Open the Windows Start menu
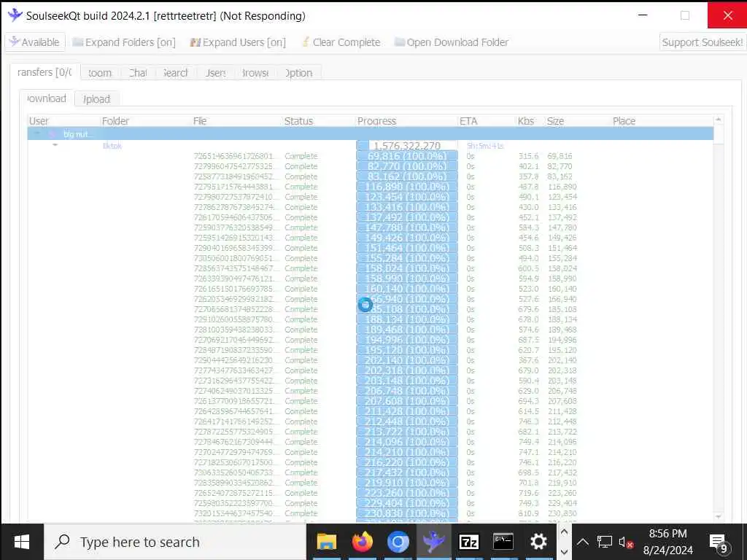The width and height of the screenshot is (747, 560). coord(22,542)
